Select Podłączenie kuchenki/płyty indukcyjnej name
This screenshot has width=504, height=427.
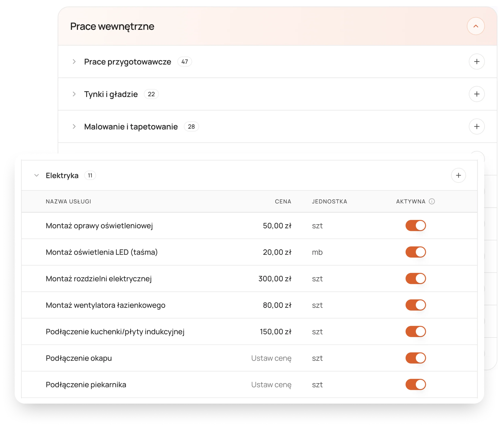pos(115,332)
